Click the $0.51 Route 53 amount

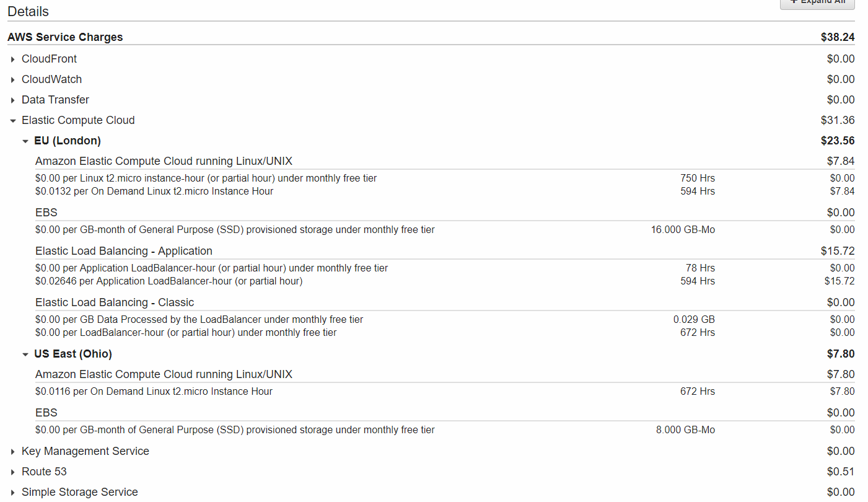(841, 472)
